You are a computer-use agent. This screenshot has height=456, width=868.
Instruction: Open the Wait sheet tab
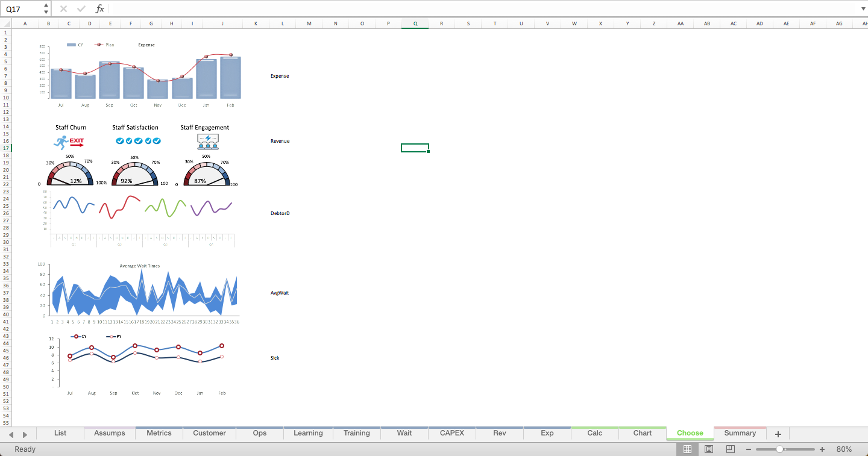[x=404, y=433]
